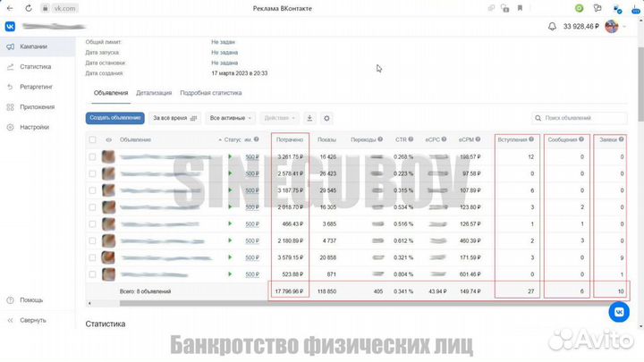
Task: Click the bookmark icon in browser toolbar
Action: click(x=520, y=8)
